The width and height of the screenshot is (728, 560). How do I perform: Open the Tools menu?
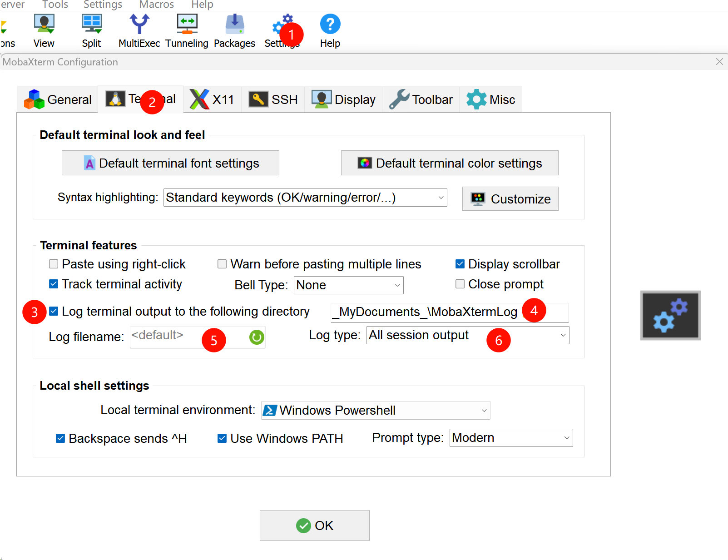click(x=55, y=5)
